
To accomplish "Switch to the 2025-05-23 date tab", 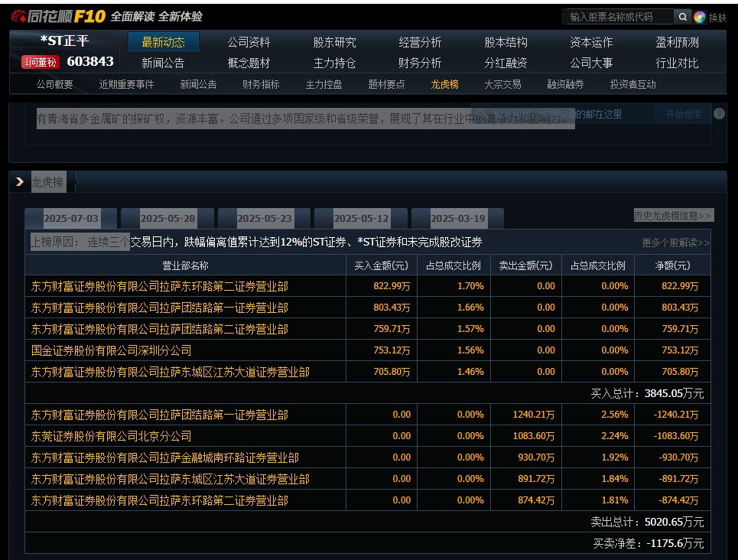I will 265,219.
